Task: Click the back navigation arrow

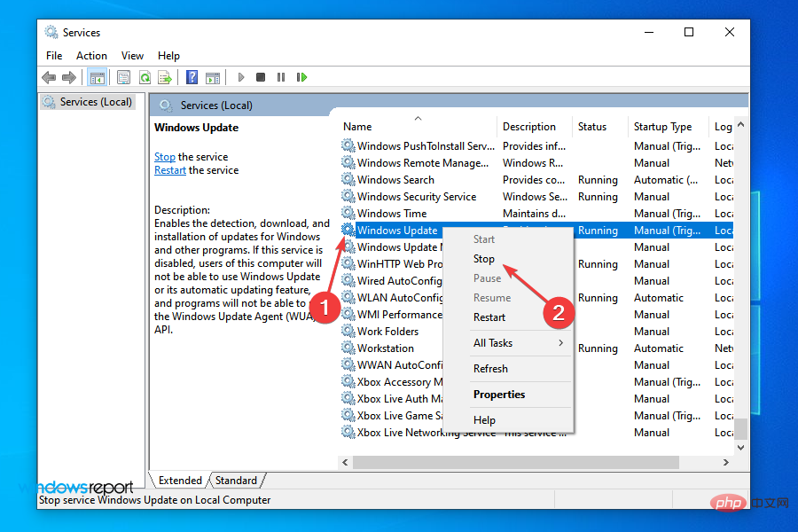Action: [49, 77]
